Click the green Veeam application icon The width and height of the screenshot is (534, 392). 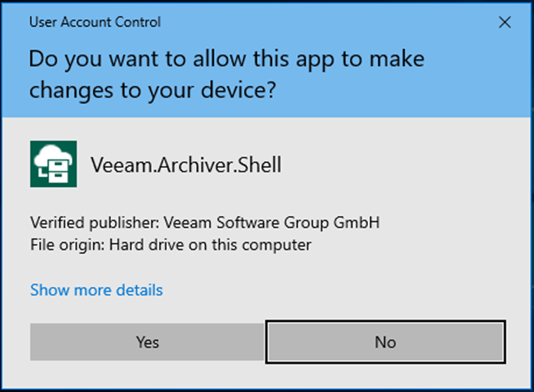(53, 164)
